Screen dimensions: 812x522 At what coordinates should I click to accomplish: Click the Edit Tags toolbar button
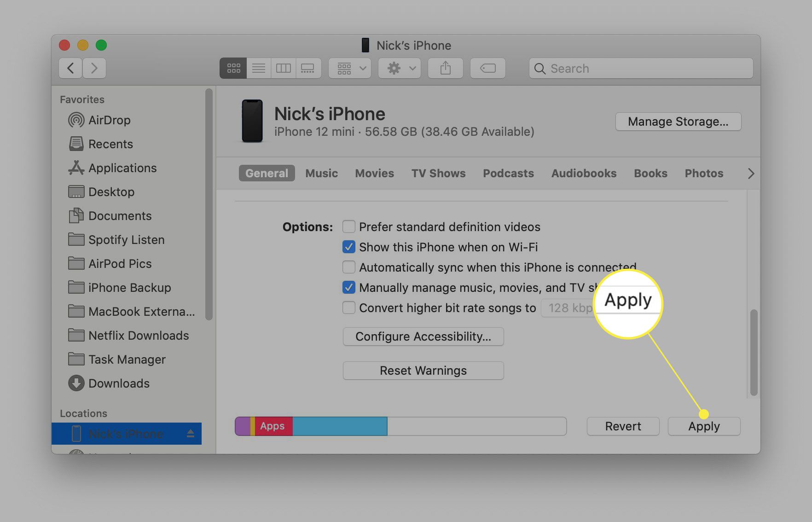tap(487, 68)
